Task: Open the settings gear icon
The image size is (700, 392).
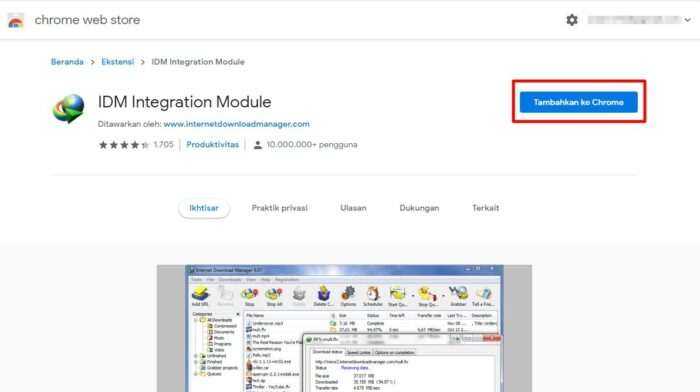Action: click(572, 20)
